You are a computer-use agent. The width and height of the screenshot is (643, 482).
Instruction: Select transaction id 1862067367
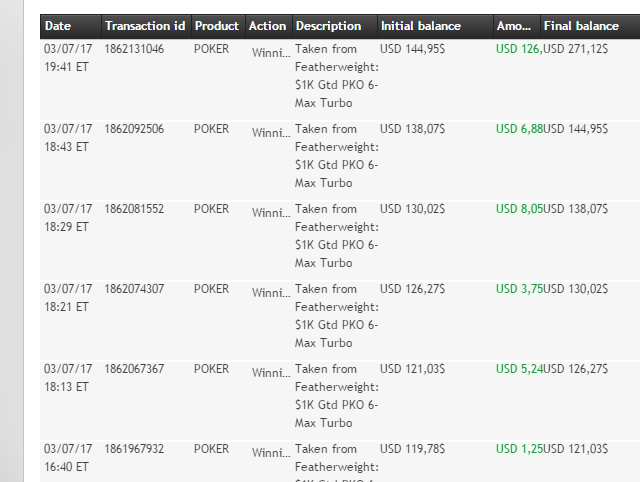(x=134, y=369)
